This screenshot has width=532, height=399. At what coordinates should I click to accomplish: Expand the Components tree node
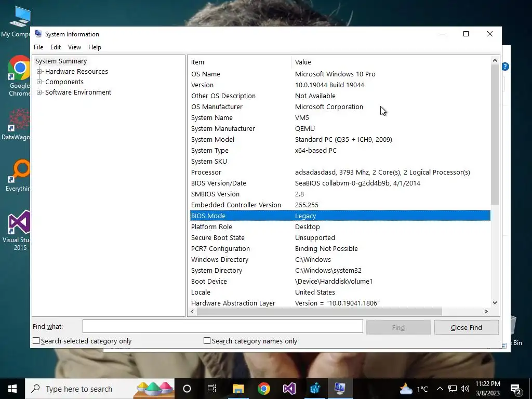coord(39,82)
